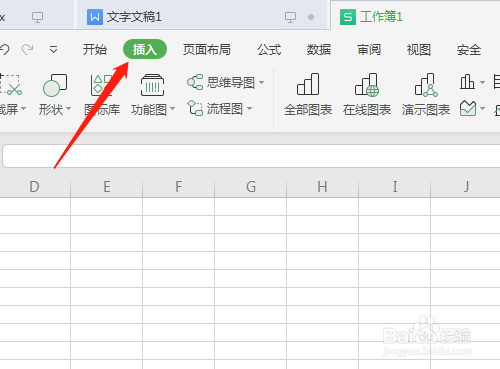500x369 pixels.
Task: Click the blue W Writer icon
Action: (x=95, y=17)
